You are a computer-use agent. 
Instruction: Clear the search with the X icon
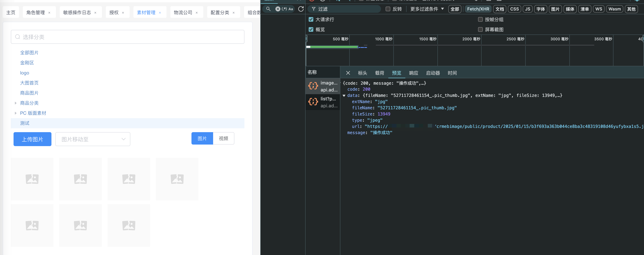coord(278,9)
